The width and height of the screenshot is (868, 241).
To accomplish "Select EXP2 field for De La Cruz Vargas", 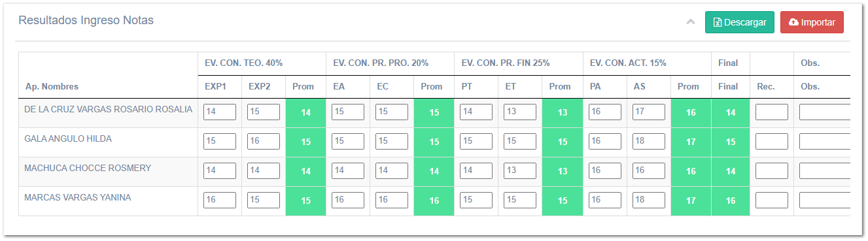I will pyautogui.click(x=264, y=112).
